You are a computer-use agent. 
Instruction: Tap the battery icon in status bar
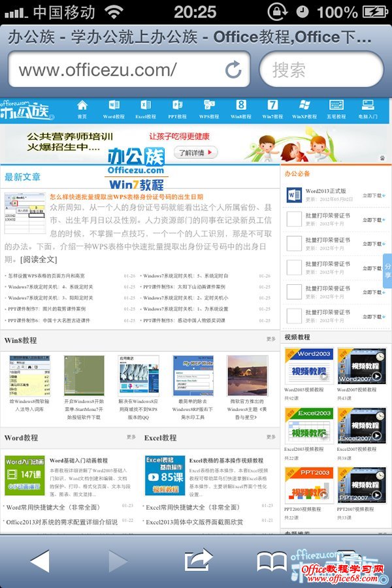(x=375, y=12)
